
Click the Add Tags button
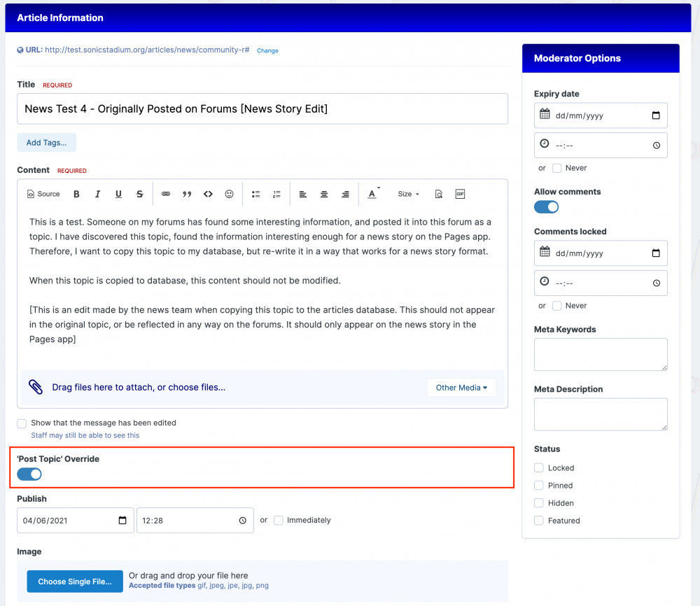[x=46, y=142]
